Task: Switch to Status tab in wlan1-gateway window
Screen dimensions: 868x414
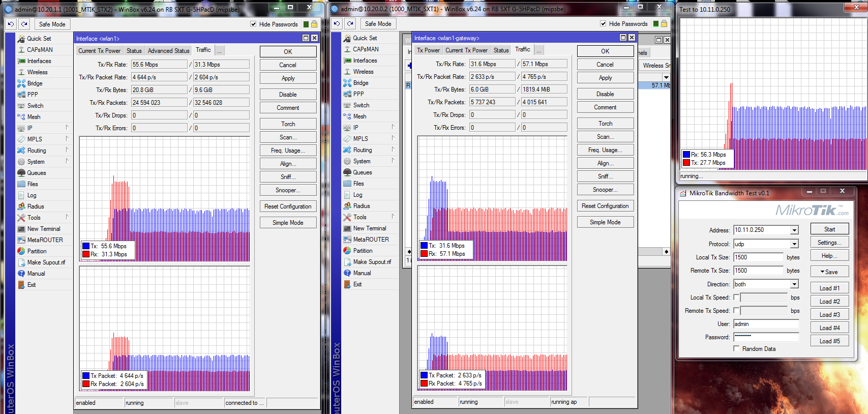Action: point(501,50)
